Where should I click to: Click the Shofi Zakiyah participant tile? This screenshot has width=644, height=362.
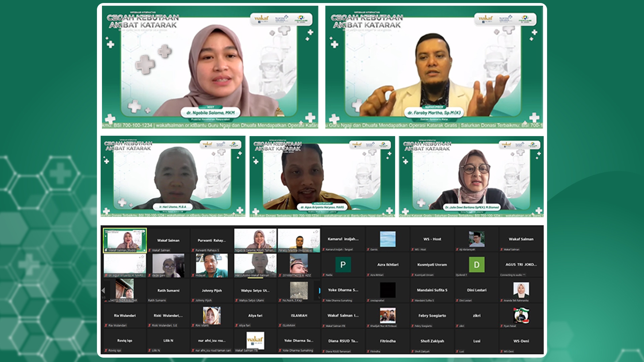[x=432, y=341]
